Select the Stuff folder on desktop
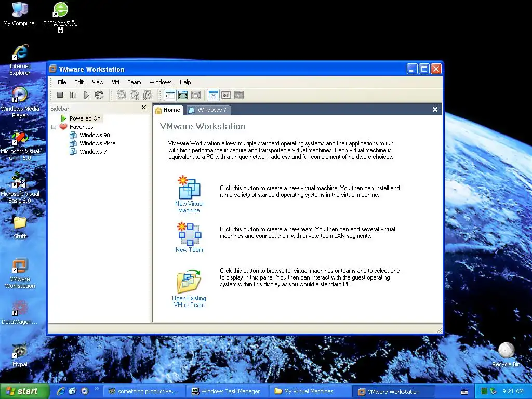 20,227
